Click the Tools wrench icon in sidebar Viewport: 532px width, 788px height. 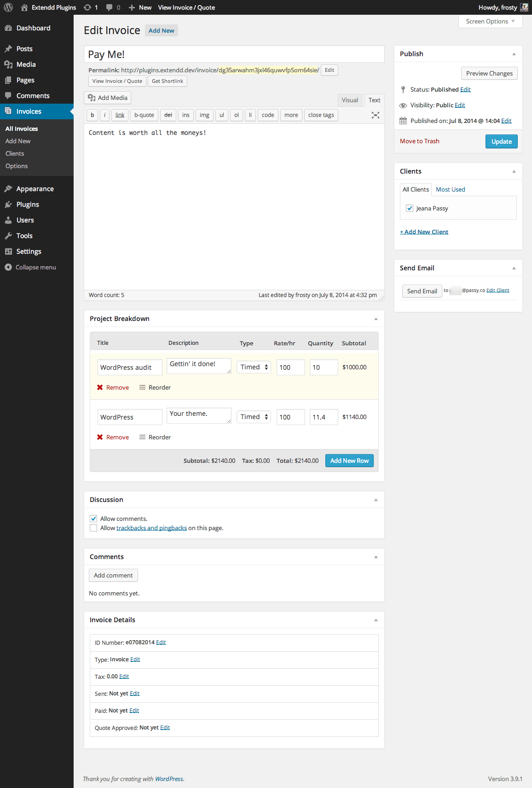pos(8,236)
